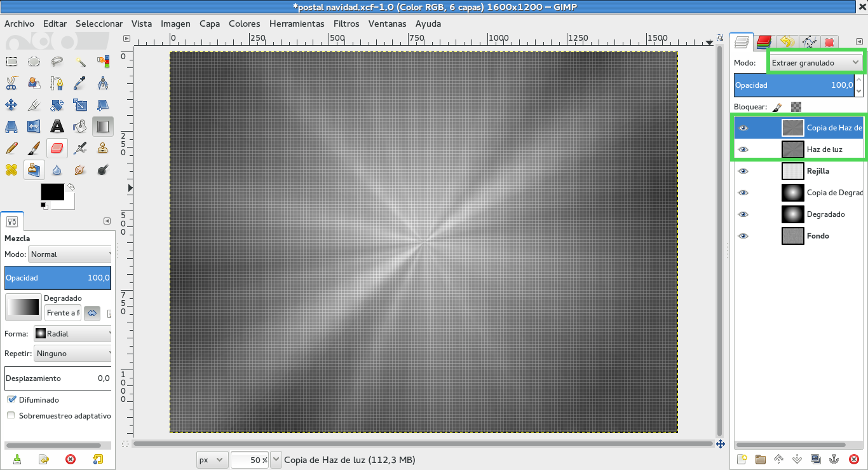Open the Filtros menu
The height and width of the screenshot is (470, 868).
(x=346, y=24)
